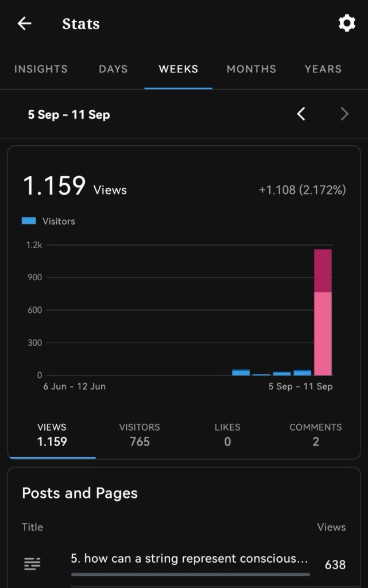Tap the blue Visitors legend square
Viewport: 368px width, 588px height.
tap(29, 221)
